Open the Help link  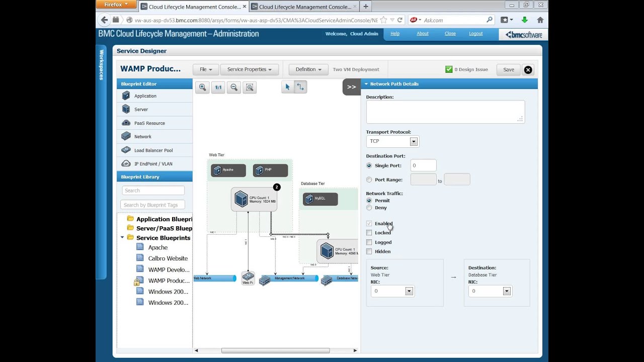tap(395, 34)
